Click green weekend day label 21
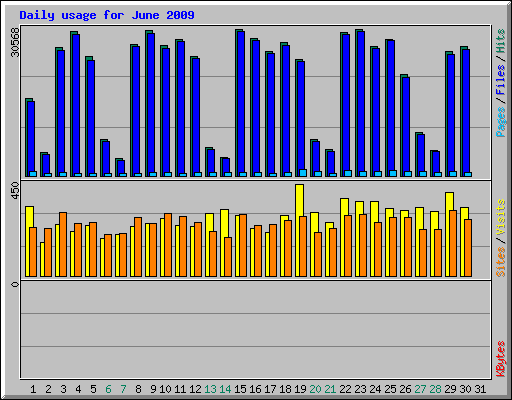This screenshot has width=512, height=400. (x=330, y=389)
